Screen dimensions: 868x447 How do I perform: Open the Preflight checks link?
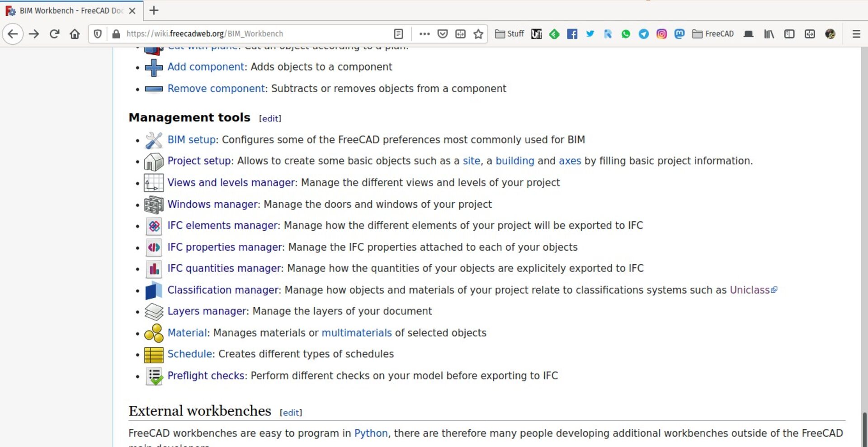click(x=206, y=376)
